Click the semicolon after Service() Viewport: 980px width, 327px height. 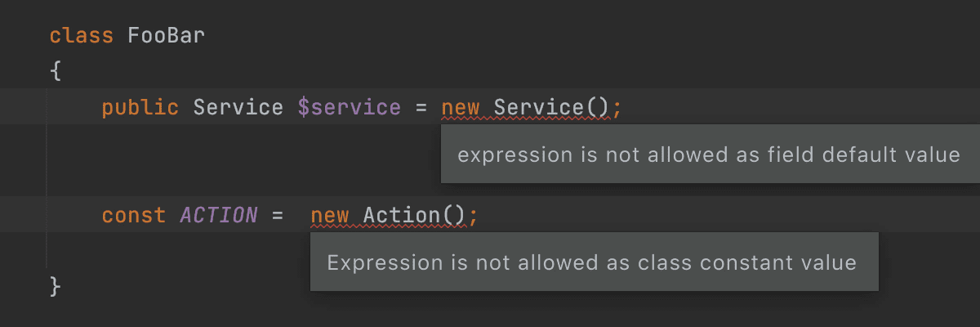(x=617, y=109)
